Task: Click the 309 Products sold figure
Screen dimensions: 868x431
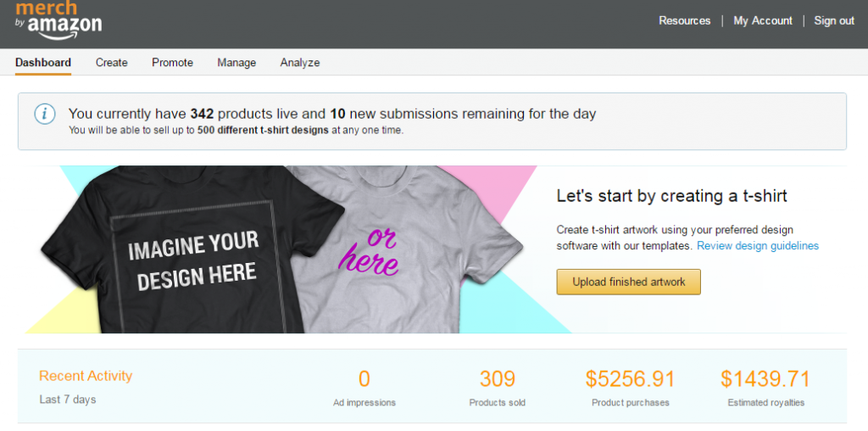Action: pos(497,379)
